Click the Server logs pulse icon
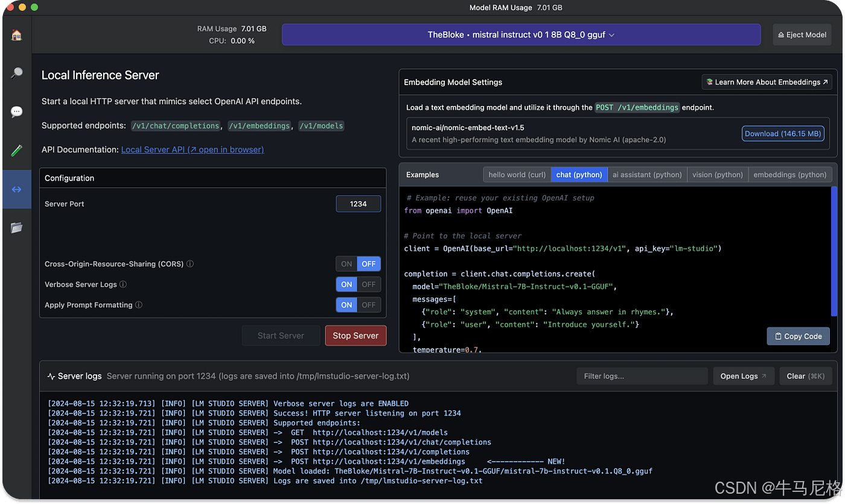Image resolution: width=845 pixels, height=504 pixels. (x=51, y=376)
